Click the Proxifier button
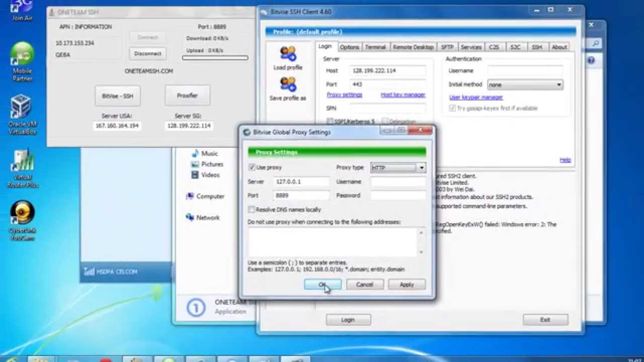644x362 pixels. (187, 96)
